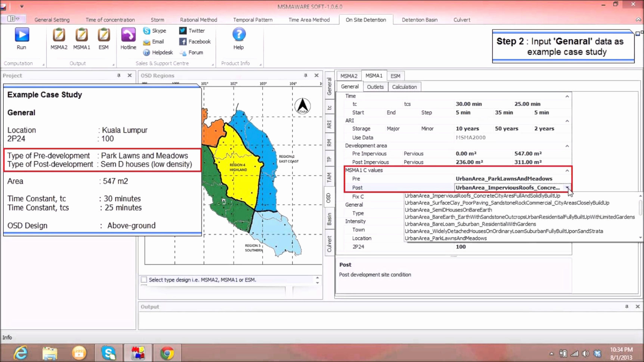Choose UrbanArea_SemiDHousesOnBareEarth from the list
This screenshot has height=362, width=644.
click(448, 210)
